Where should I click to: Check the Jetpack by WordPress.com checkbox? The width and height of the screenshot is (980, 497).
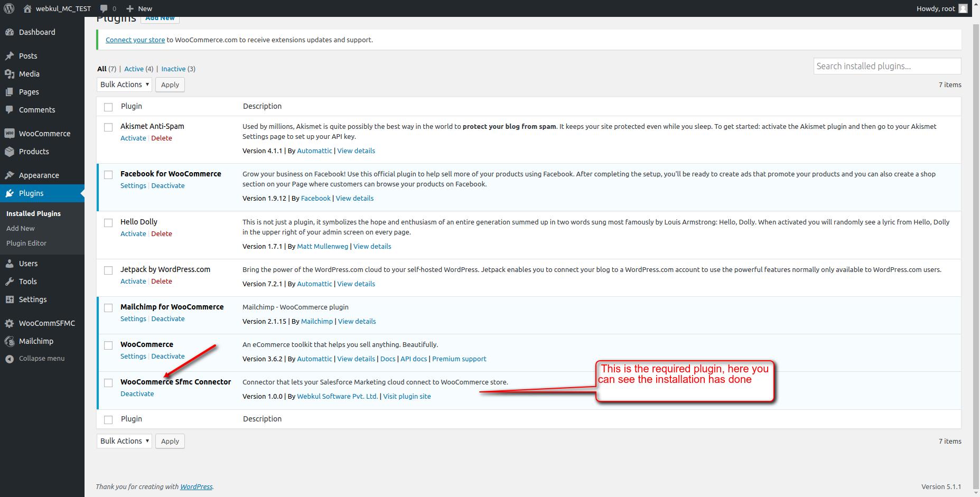tap(108, 270)
